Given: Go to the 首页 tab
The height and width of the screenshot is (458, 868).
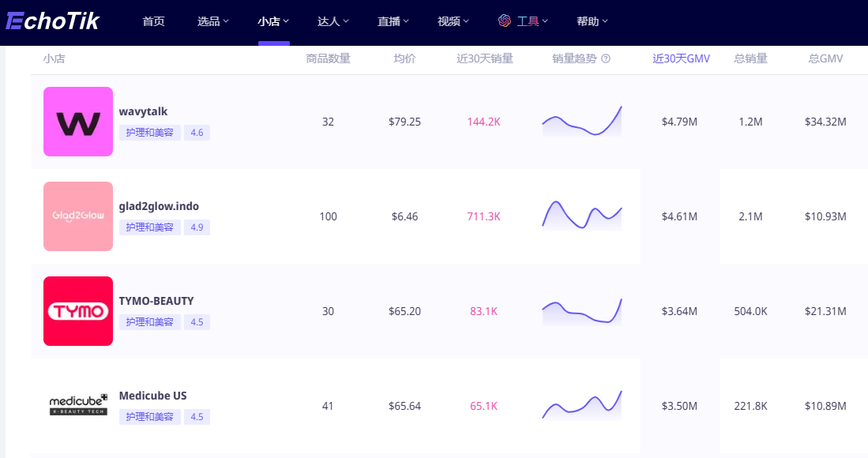Looking at the screenshot, I should coord(153,21).
